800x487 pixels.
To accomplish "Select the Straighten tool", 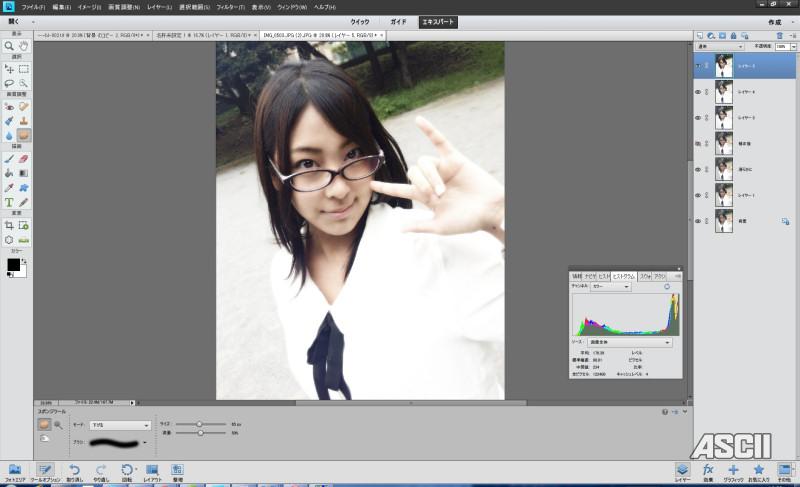I will coord(23,240).
